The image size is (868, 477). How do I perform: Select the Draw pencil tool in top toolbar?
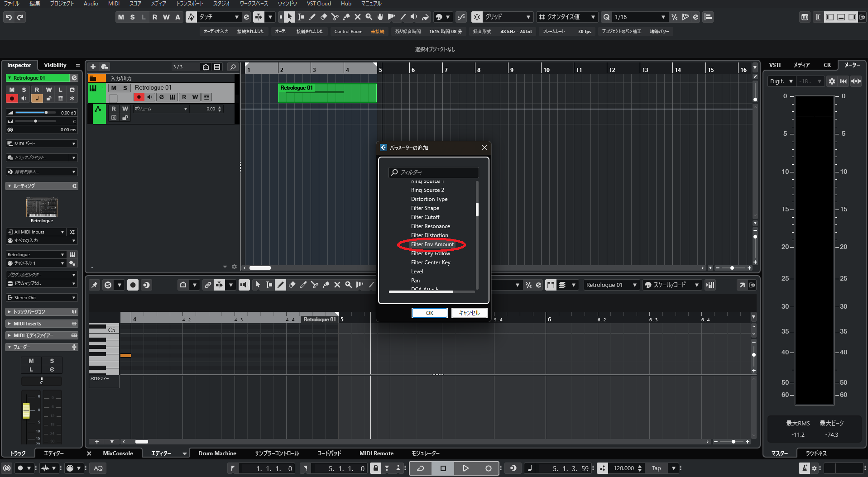[x=312, y=17]
